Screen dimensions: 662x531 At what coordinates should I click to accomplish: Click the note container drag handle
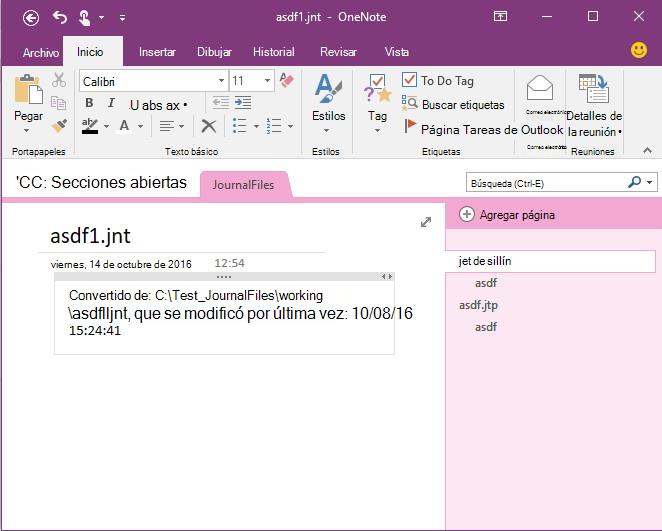click(x=224, y=277)
